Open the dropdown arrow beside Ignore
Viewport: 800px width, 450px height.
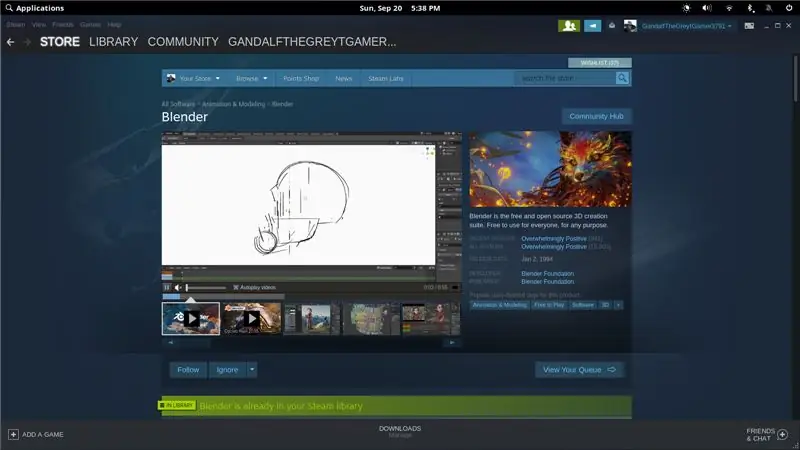pos(252,369)
